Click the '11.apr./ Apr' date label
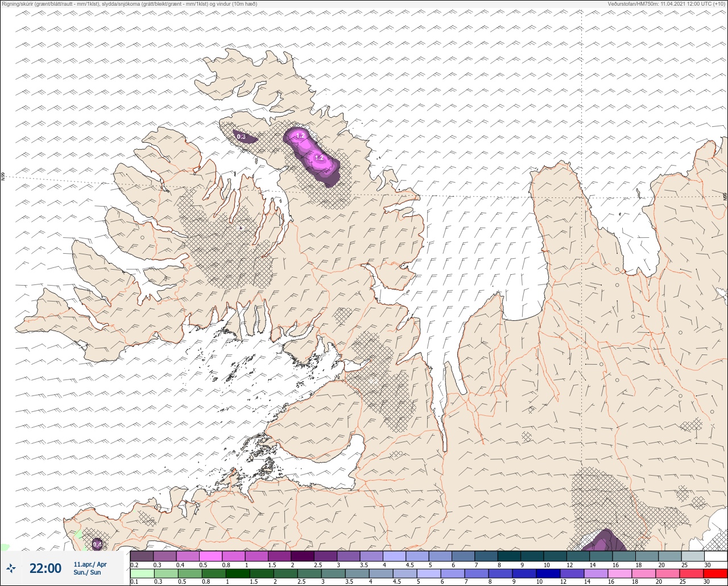The width and height of the screenshot is (728, 586). tap(90, 564)
